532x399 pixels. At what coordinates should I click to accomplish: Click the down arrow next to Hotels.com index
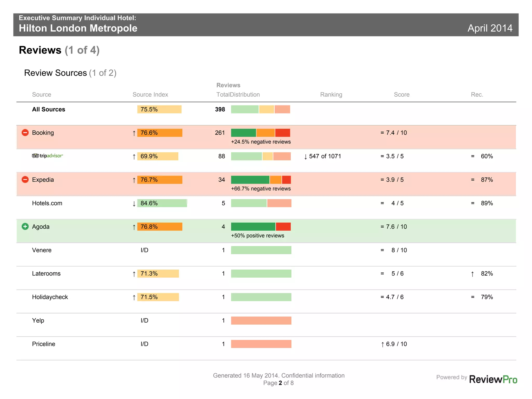coord(134,204)
